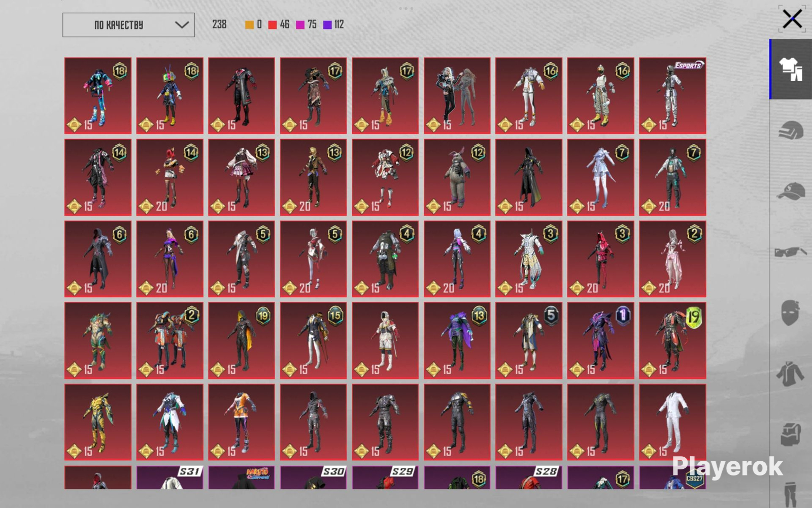Click the purple quality swatch showing 112
812x508 pixels.
coord(327,25)
